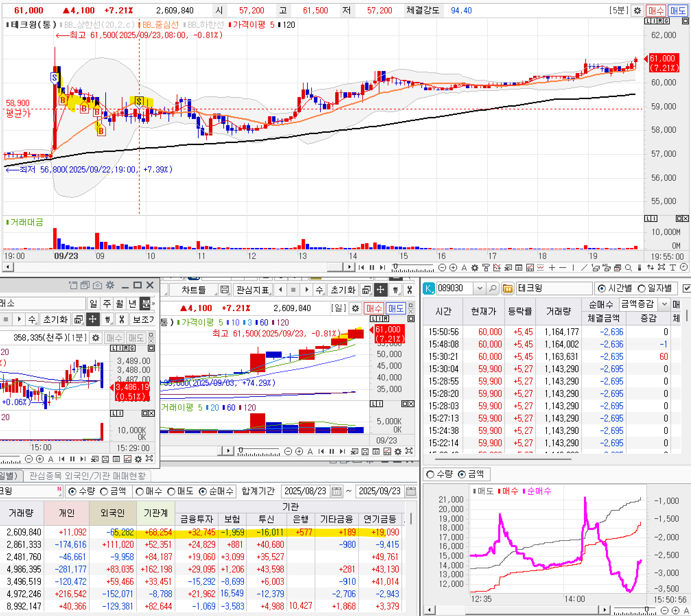The image size is (691, 616).
Task: Click the zoom-in plus circle below the main chart
Action: click(453, 268)
